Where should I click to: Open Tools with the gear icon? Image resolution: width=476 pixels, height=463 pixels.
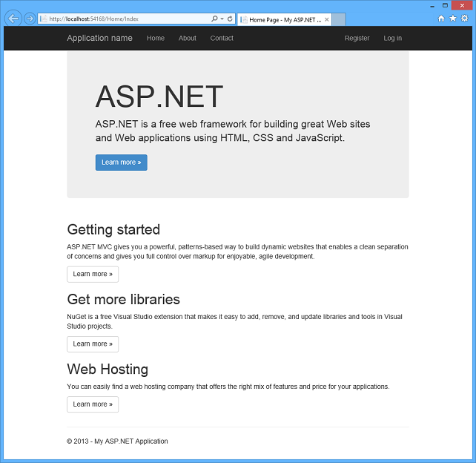coord(464,19)
